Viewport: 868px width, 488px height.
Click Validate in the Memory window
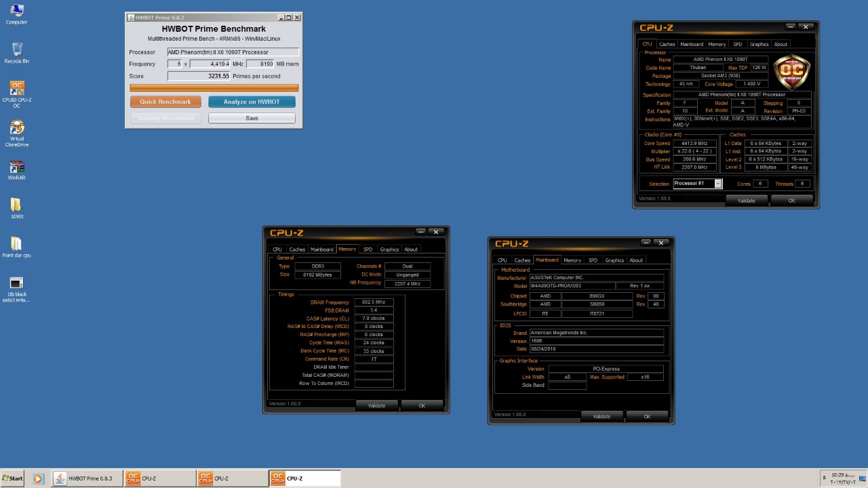click(376, 405)
